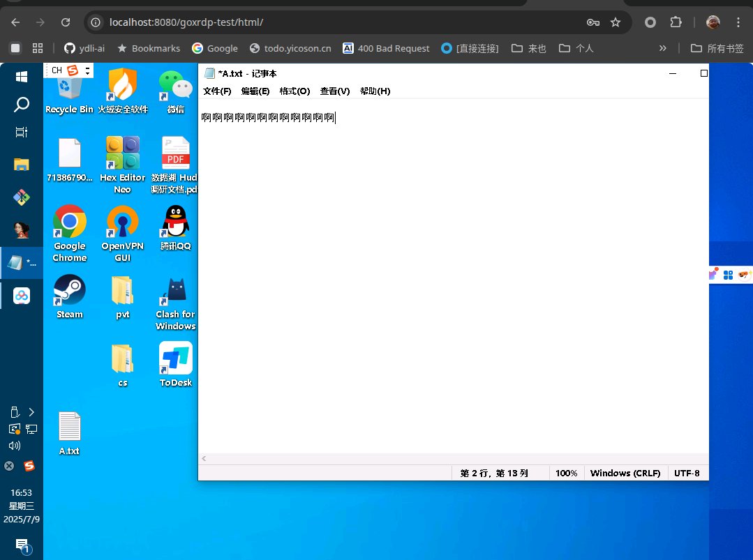Open Chrome apps grid shortcut
The height and width of the screenshot is (560, 753).
(38, 48)
